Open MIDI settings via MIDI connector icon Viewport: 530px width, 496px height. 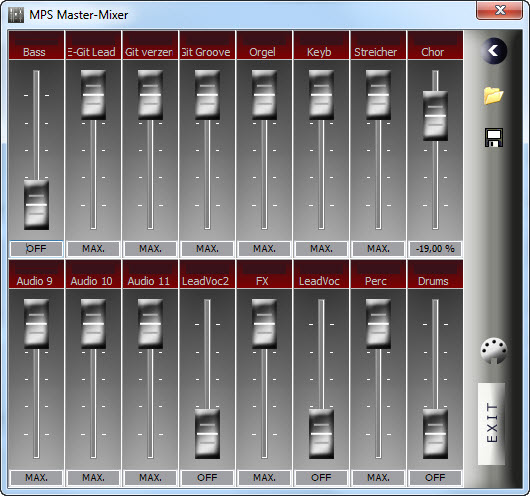click(494, 351)
